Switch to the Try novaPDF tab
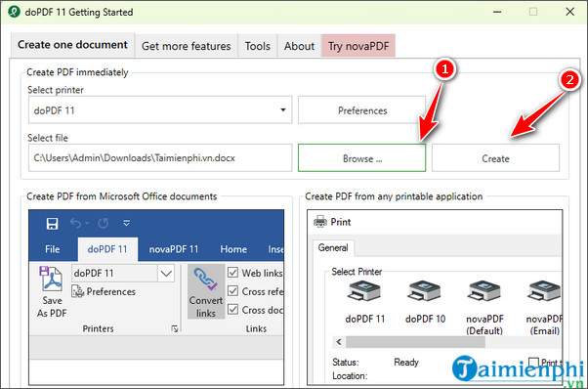Image resolution: width=588 pixels, height=389 pixels. (x=358, y=46)
